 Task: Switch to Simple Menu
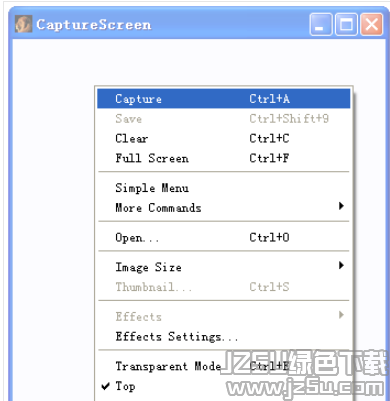(x=224, y=188)
